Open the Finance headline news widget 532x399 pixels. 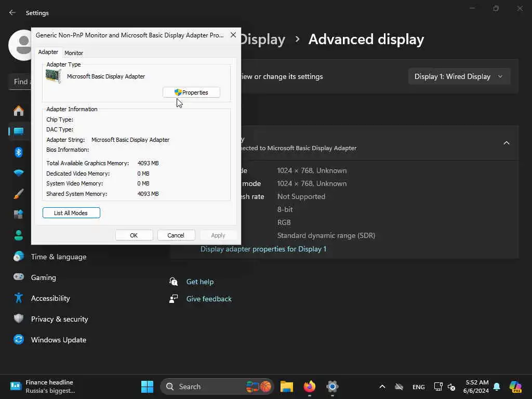click(43, 387)
